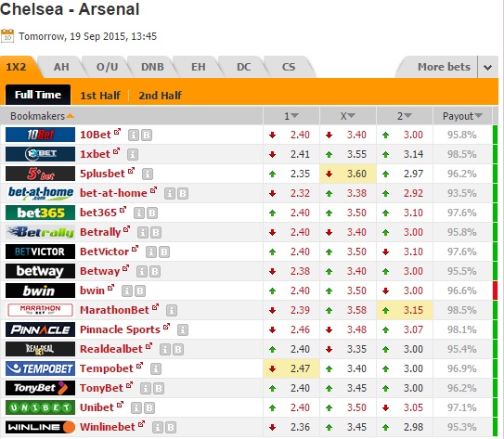Click the bonus B icon beside Betway
Viewport: 504px width, 439px height.
[x=155, y=272]
